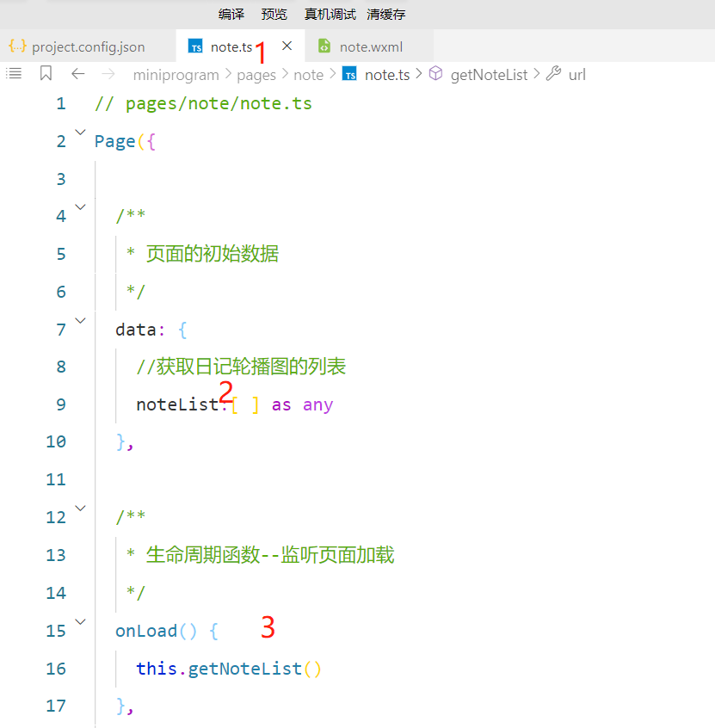The image size is (715, 728).
Task: Open the note.wxml tab
Action: tap(370, 46)
